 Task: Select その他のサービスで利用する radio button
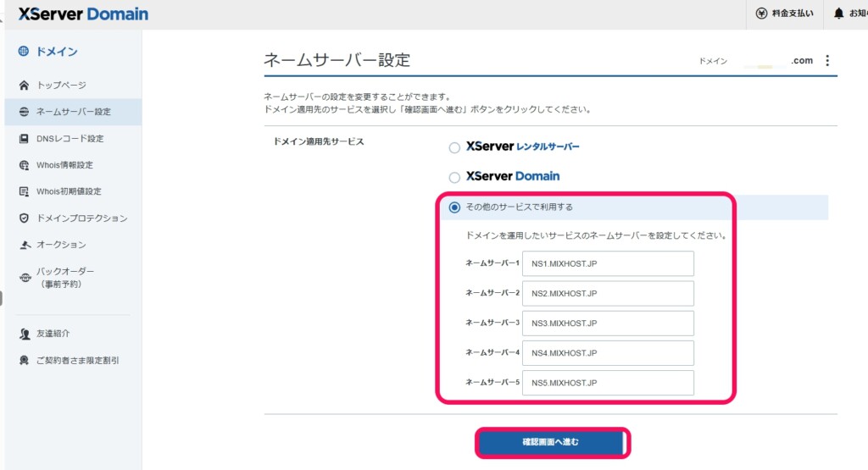coord(454,207)
